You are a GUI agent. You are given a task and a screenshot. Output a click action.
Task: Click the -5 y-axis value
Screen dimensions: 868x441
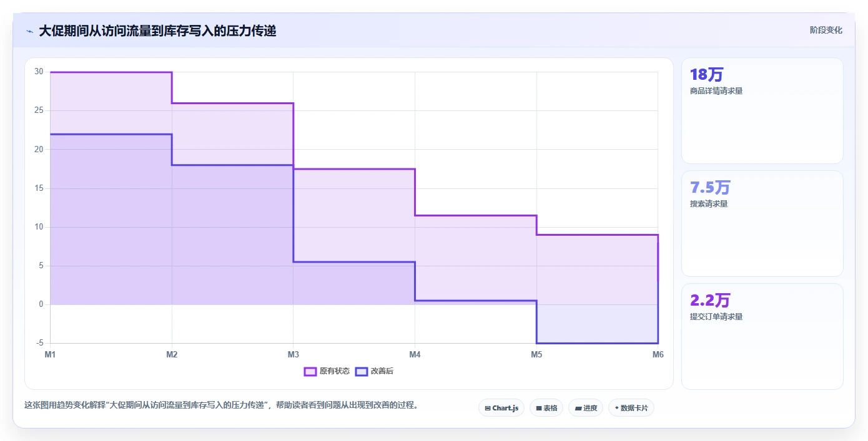coord(40,343)
